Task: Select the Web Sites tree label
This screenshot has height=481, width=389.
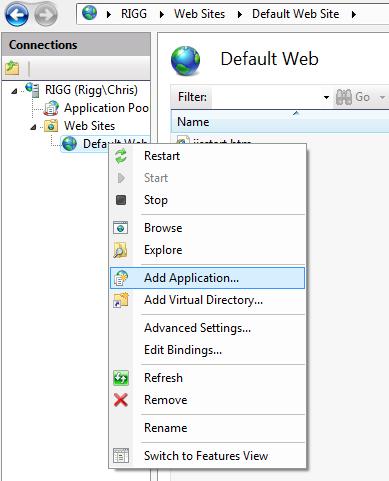Action: pos(89,126)
